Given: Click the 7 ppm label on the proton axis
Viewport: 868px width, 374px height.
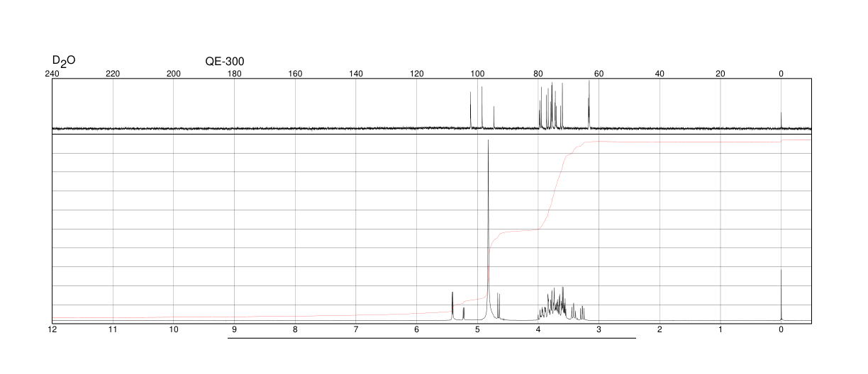Looking at the screenshot, I should click(x=356, y=330).
